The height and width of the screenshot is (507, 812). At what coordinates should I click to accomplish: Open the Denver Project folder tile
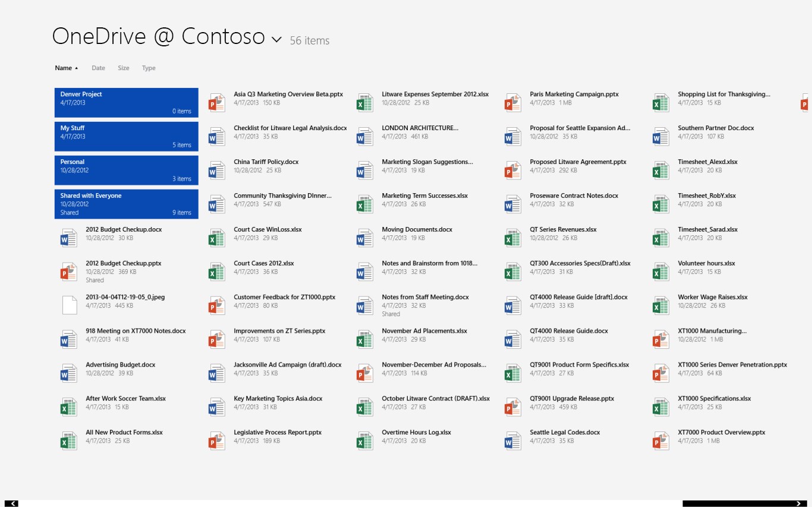click(x=126, y=102)
